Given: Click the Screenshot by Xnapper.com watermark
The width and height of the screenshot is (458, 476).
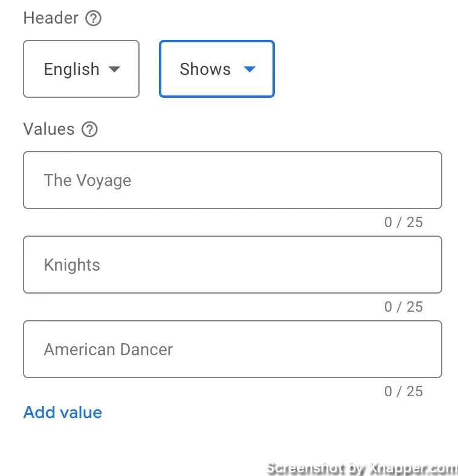Looking at the screenshot, I should click(x=362, y=468).
